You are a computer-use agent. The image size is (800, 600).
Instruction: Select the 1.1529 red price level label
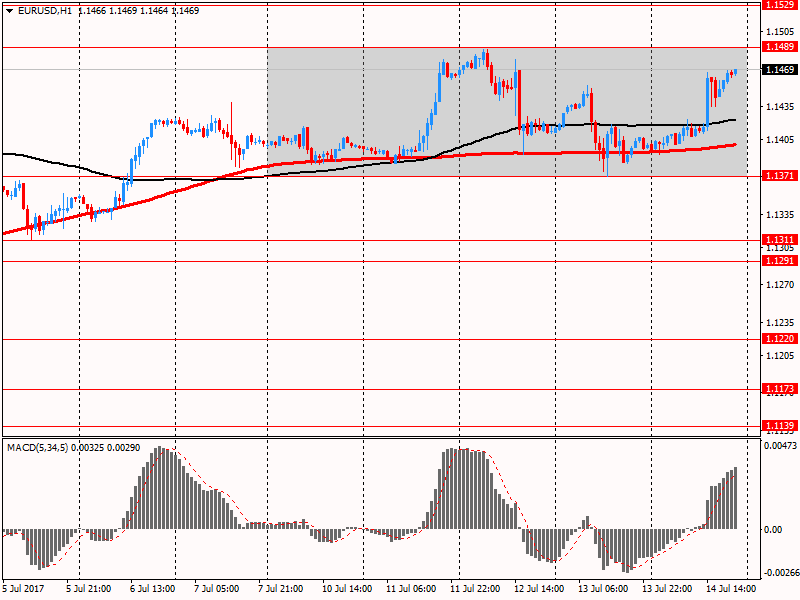click(x=780, y=5)
